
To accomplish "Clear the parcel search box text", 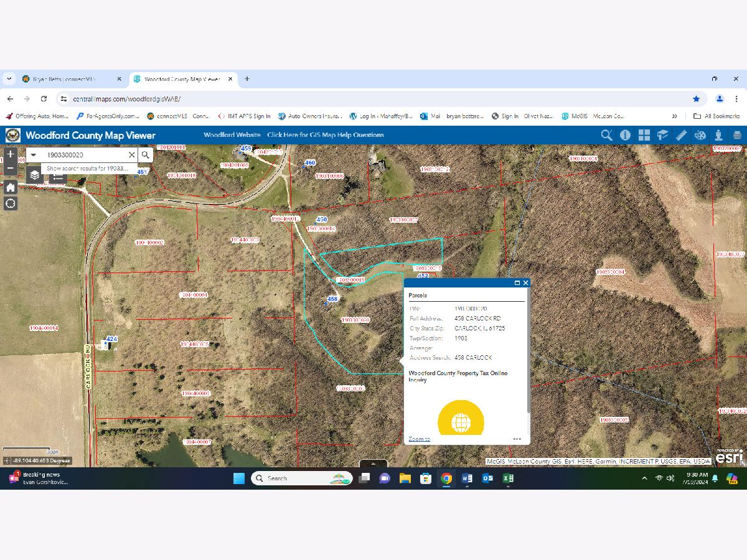I will 131,155.
